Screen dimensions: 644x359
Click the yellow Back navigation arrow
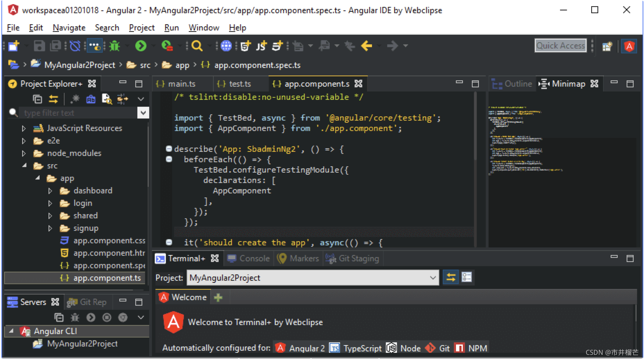point(366,46)
